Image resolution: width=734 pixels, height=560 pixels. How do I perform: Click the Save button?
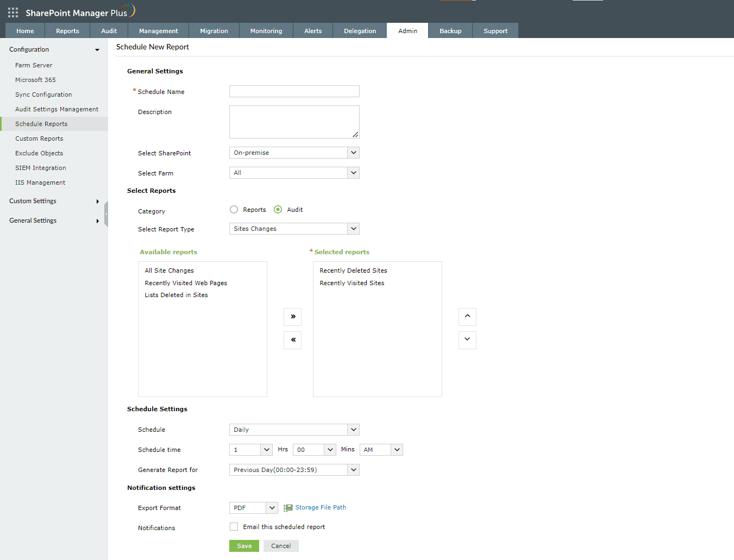243,545
